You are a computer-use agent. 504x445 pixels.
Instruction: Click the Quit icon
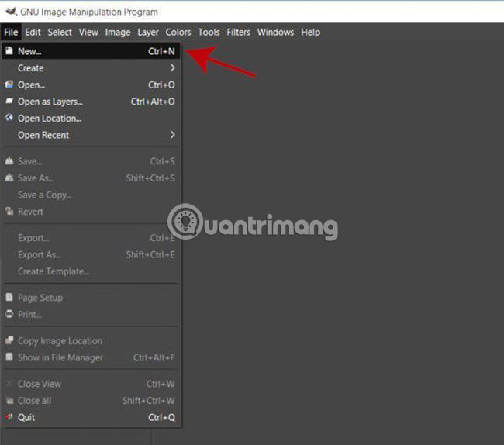click(x=9, y=417)
